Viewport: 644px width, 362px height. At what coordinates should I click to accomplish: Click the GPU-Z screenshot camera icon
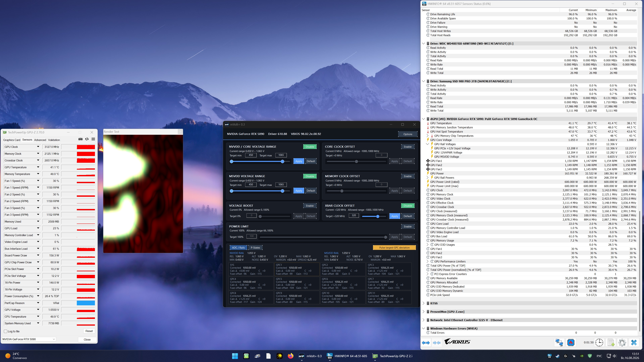click(80, 139)
